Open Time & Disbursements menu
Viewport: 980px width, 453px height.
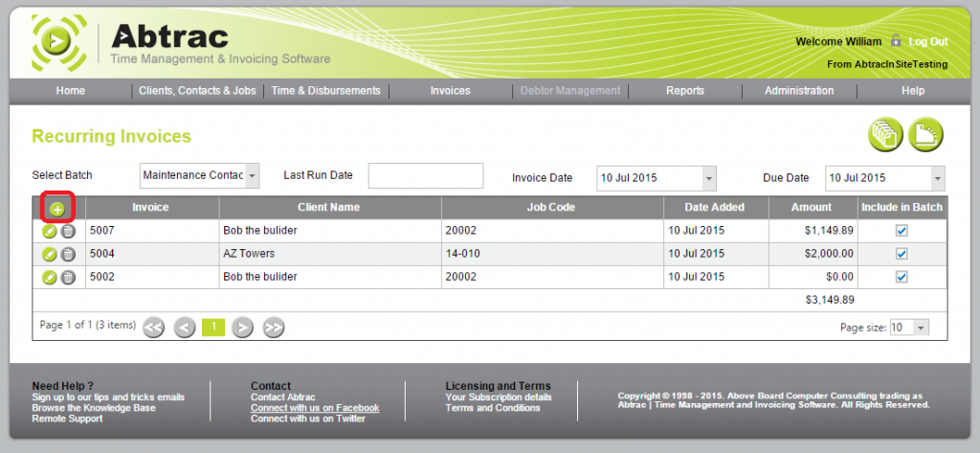click(325, 91)
